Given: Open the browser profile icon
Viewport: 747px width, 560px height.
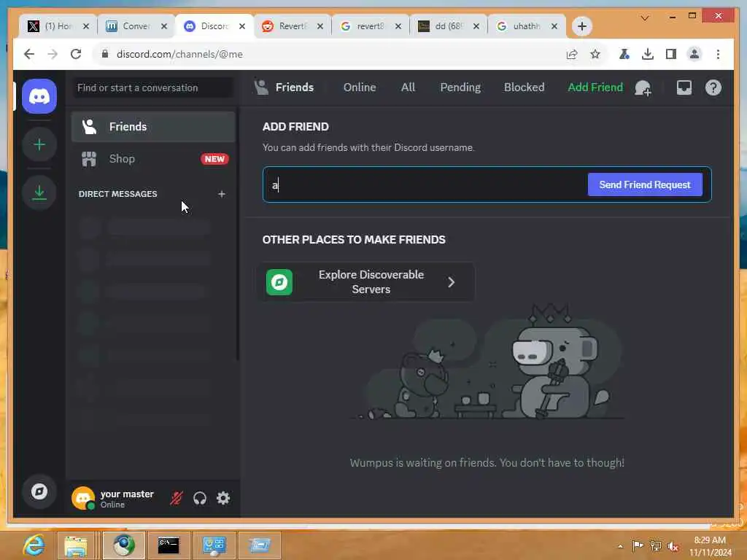Looking at the screenshot, I should click(x=694, y=54).
